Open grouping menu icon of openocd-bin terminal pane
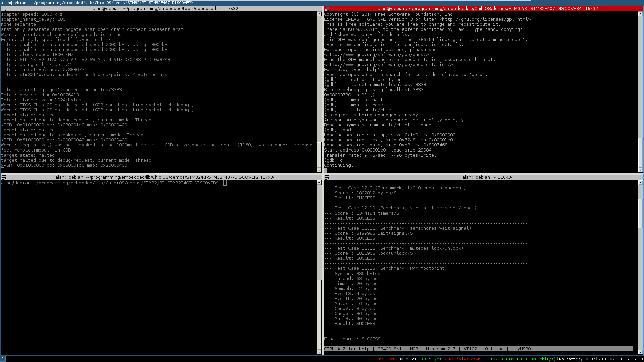 [x=4, y=9]
